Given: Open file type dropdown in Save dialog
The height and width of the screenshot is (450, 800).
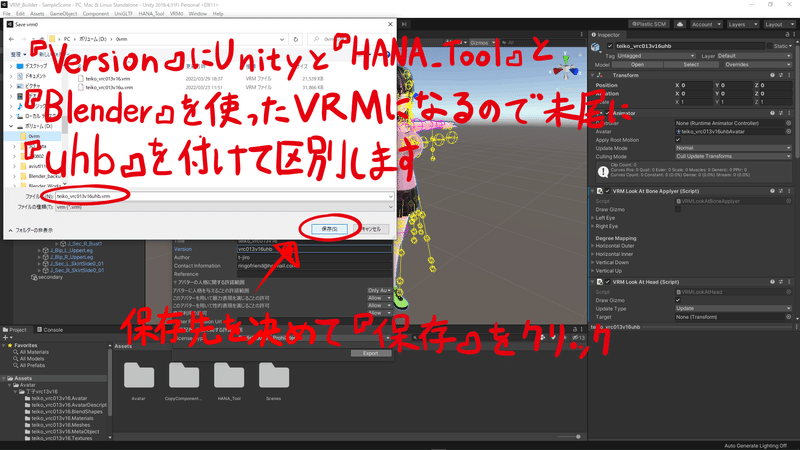Looking at the screenshot, I should pos(224,207).
